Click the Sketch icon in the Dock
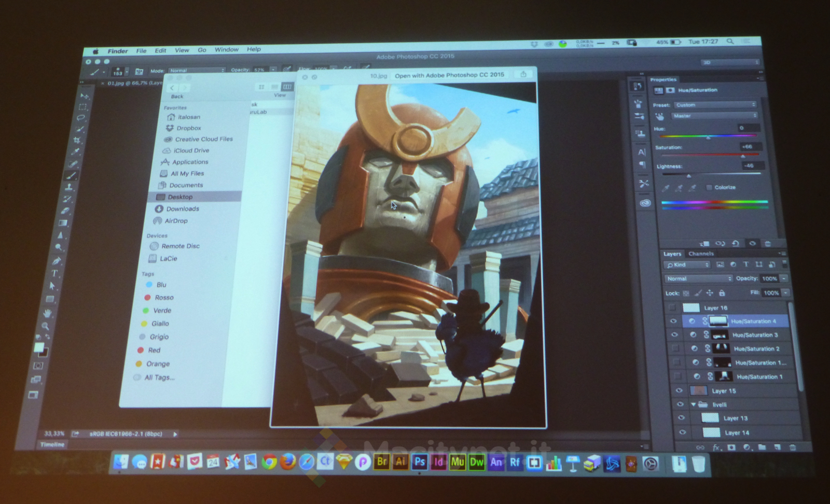 344,461
